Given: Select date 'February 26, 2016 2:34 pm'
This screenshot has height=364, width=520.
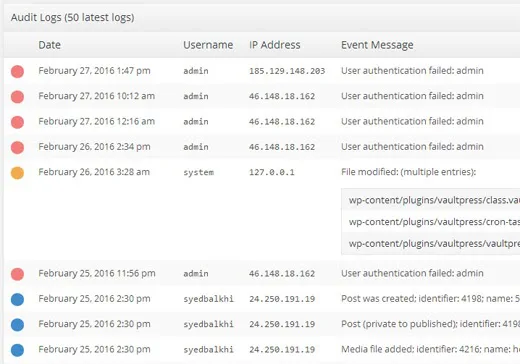Looking at the screenshot, I should [94, 147].
